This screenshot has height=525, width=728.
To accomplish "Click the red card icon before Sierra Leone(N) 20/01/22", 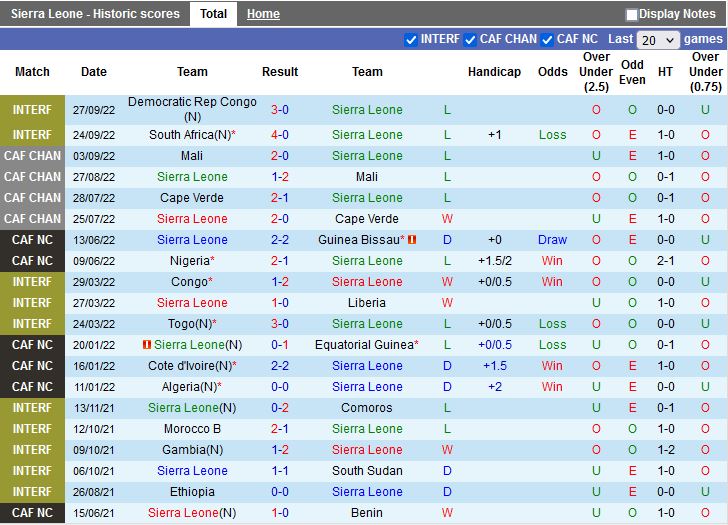I will pyautogui.click(x=147, y=344).
